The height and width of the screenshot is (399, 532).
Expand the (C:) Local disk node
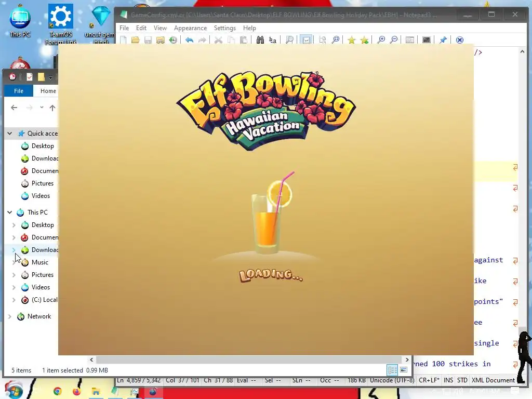[14, 300]
